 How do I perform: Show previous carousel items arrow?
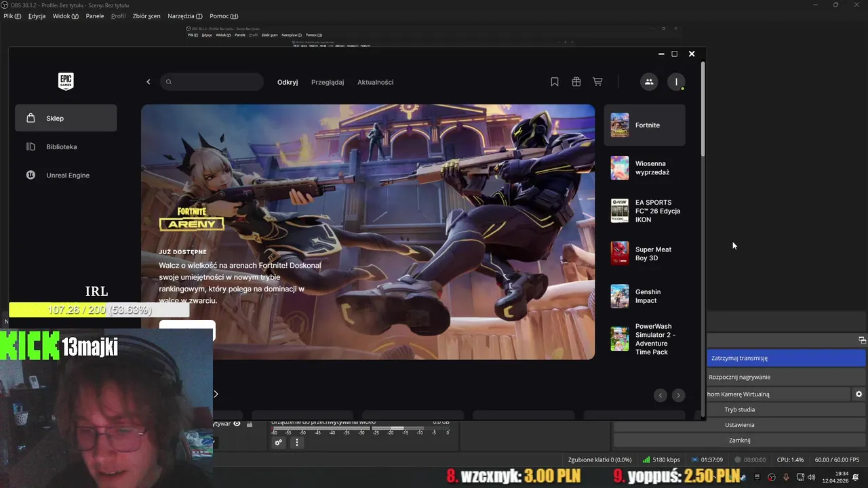coord(660,395)
